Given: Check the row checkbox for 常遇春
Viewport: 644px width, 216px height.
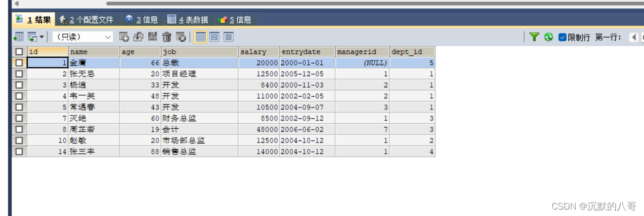Looking at the screenshot, I should tap(19, 107).
